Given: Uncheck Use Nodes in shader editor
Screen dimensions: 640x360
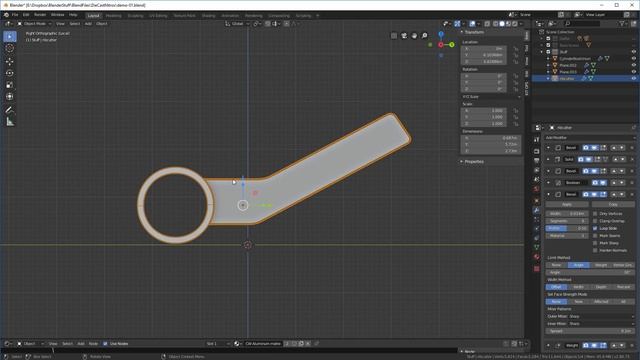Looking at the screenshot, I should [105, 344].
